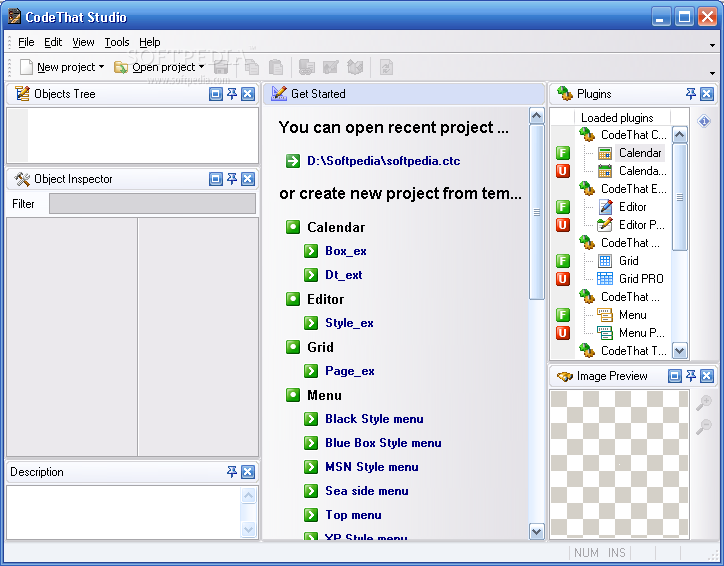Click green F badge beside Calendar

[563, 153]
